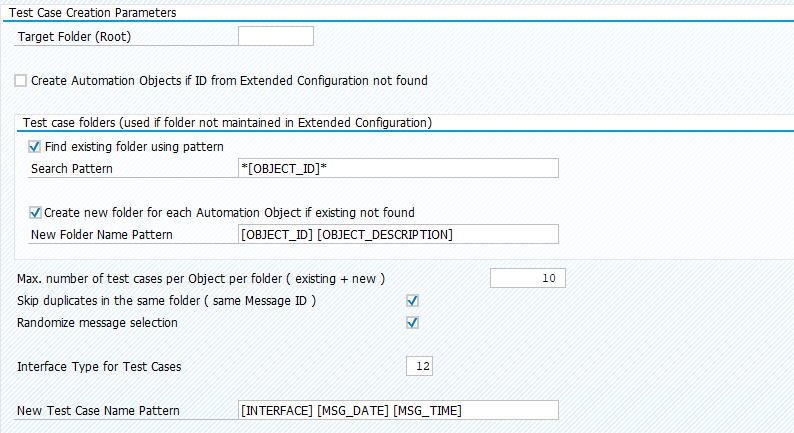Image resolution: width=794 pixels, height=433 pixels.
Task: Click the Search Pattern label text
Action: [72, 168]
